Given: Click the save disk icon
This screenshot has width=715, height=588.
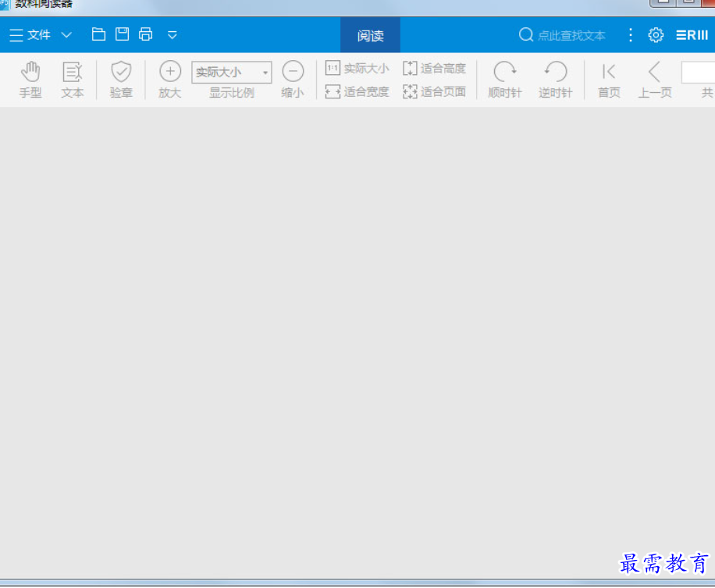Looking at the screenshot, I should pyautogui.click(x=122, y=34).
